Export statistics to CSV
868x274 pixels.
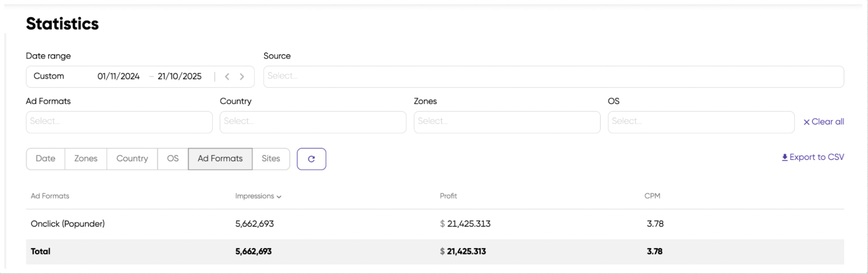click(812, 157)
